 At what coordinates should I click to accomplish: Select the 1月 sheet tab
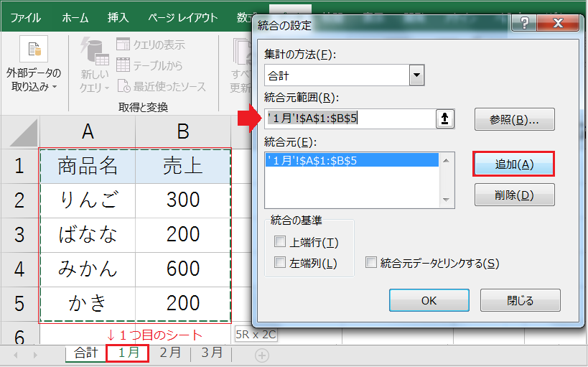pos(128,353)
